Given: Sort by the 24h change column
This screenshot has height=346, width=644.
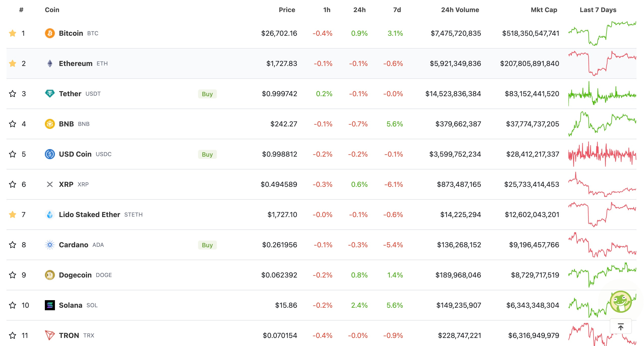Looking at the screenshot, I should pos(359,10).
